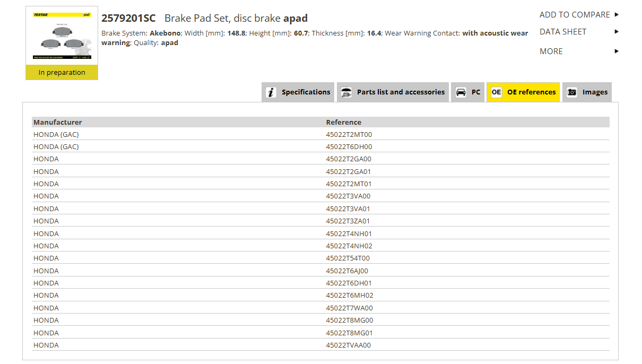Screen dimensions: 642x364
Task: Open the Images tab
Action: pyautogui.click(x=587, y=92)
